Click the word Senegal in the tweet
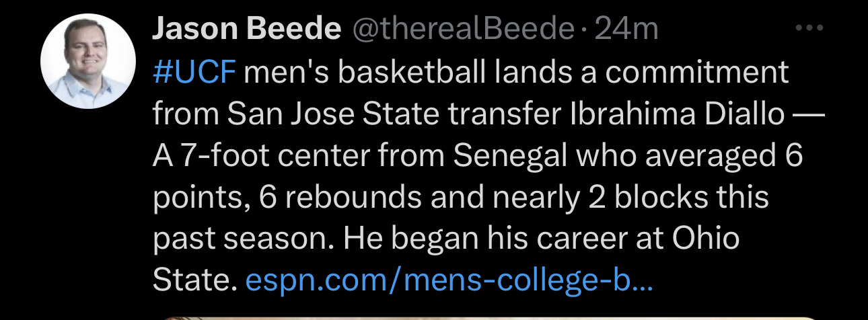Viewport: 868px width, 320px height. pyautogui.click(x=511, y=157)
